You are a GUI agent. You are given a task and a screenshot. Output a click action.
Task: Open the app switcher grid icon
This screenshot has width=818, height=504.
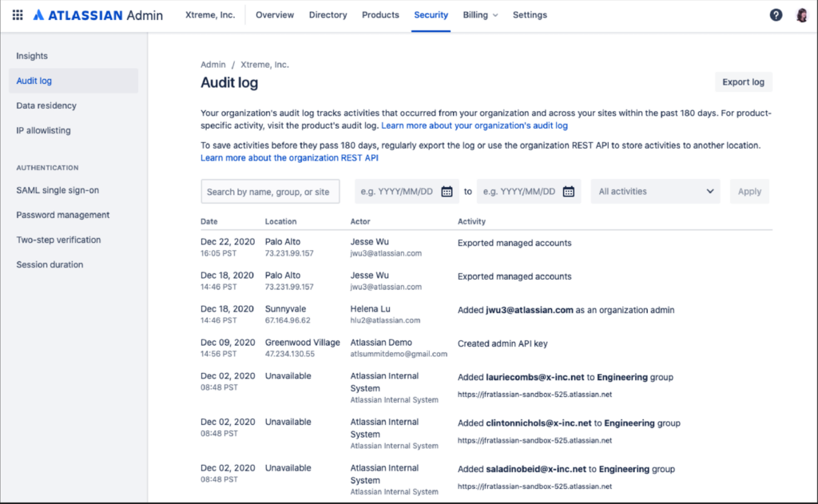tap(17, 14)
